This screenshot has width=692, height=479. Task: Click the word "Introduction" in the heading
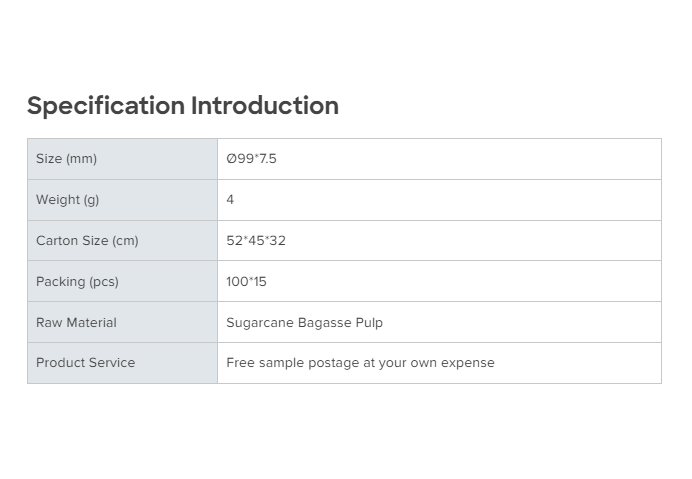[265, 106]
